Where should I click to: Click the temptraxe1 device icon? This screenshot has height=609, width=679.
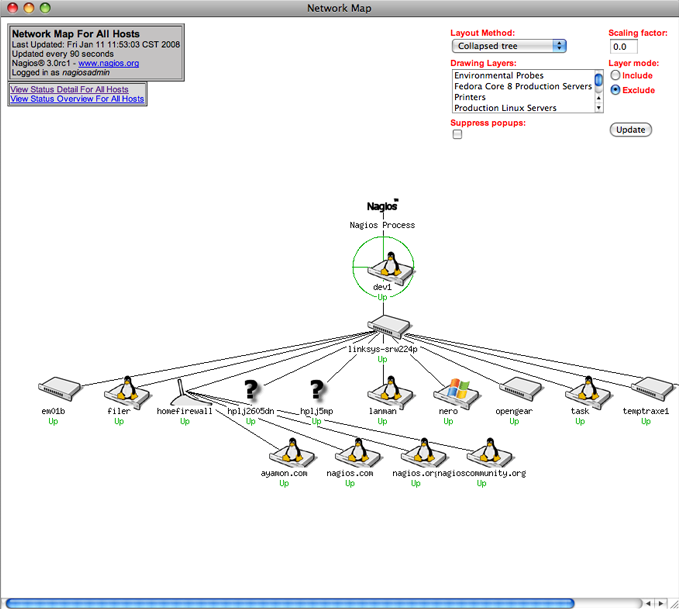(x=652, y=389)
